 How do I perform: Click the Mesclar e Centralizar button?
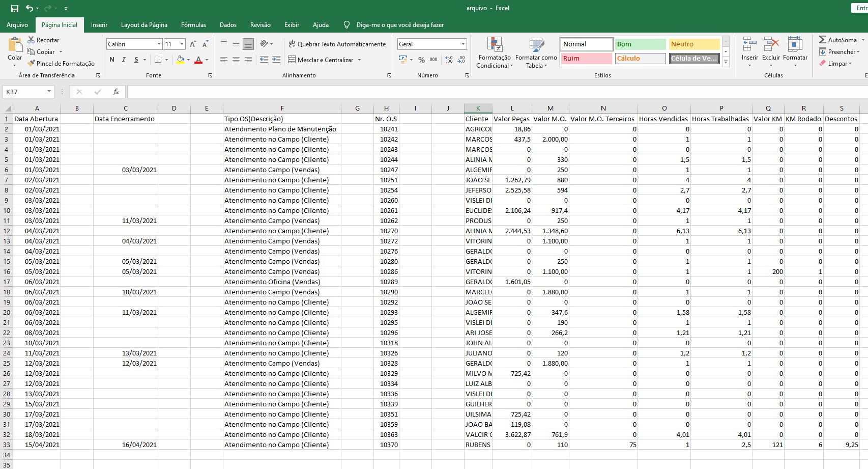[x=321, y=60]
